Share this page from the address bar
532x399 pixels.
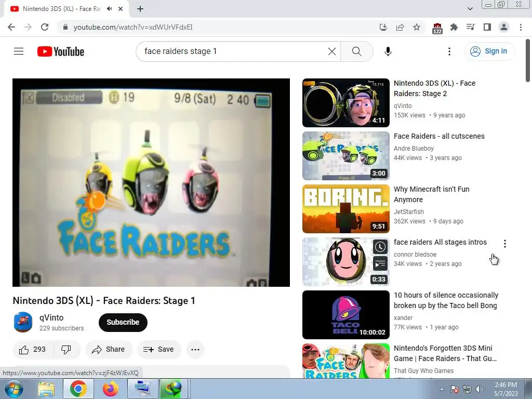tap(400, 27)
